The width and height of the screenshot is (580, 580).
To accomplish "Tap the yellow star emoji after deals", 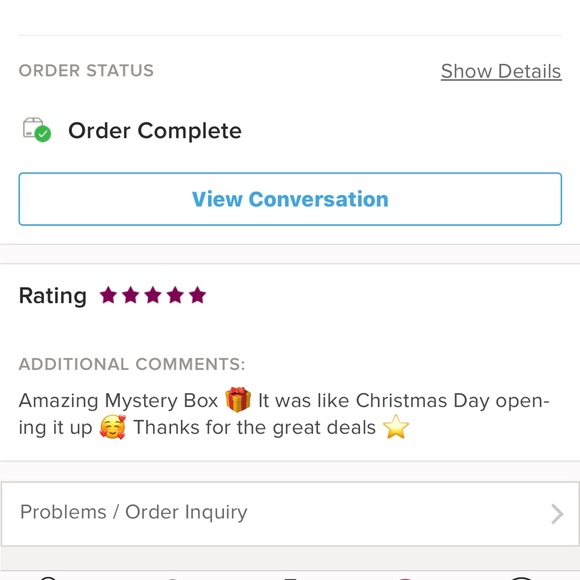I will (396, 427).
